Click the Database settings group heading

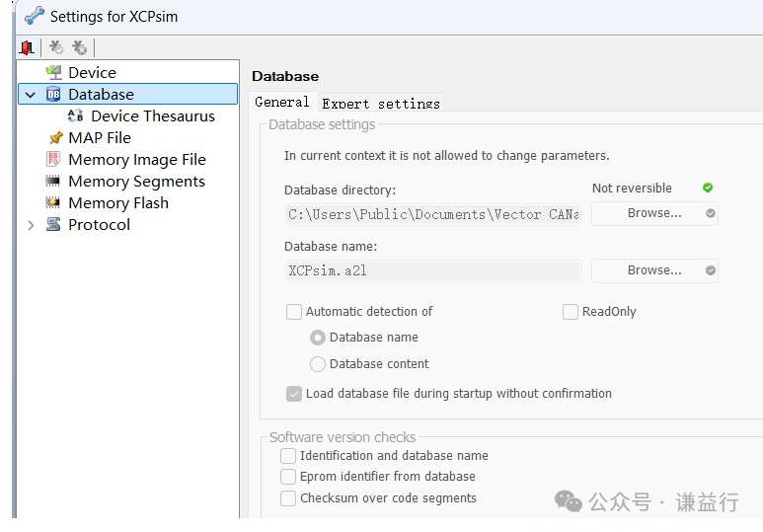pyautogui.click(x=322, y=124)
